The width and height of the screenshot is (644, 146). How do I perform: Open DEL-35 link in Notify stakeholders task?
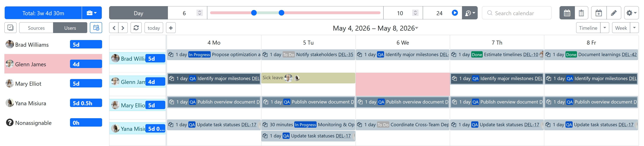[x=346, y=54]
